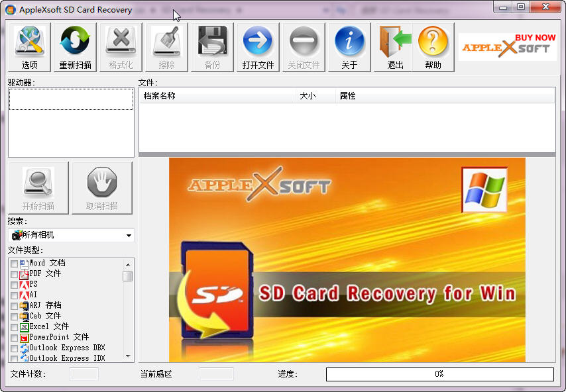Click the PS Adobe file icon
Screen dimensions: 566x392
point(24,285)
